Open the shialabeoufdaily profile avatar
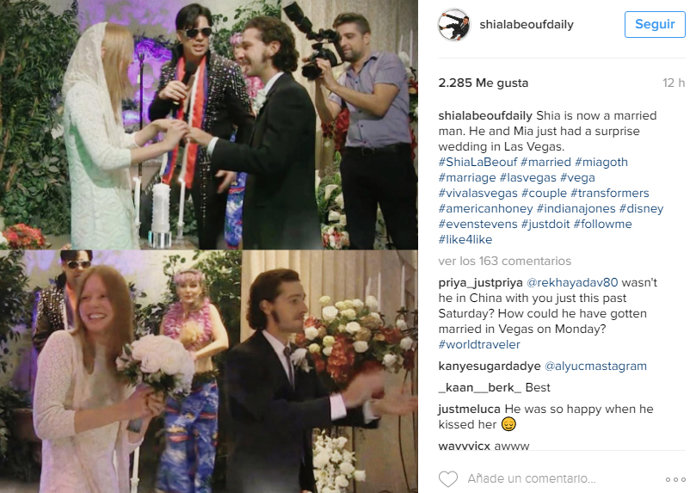The width and height of the screenshot is (690, 493). pos(454,25)
